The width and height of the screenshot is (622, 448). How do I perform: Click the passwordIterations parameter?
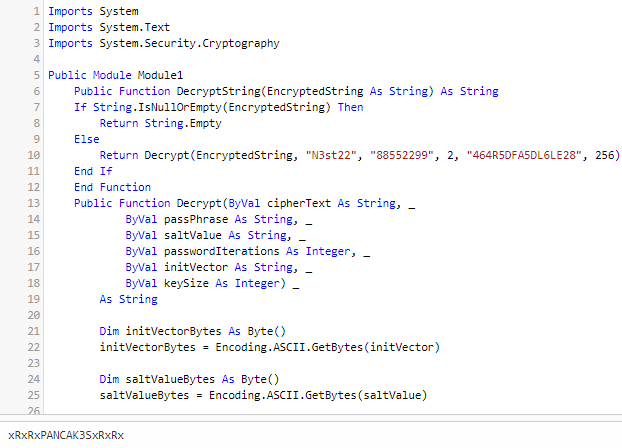221,251
